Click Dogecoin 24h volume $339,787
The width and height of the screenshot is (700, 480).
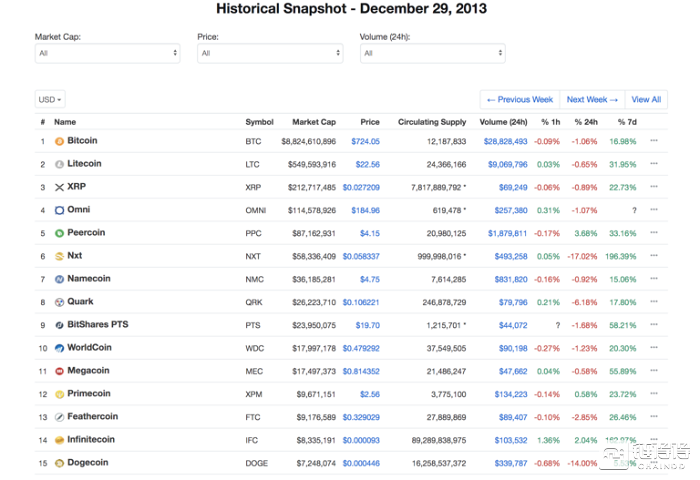[511, 463]
